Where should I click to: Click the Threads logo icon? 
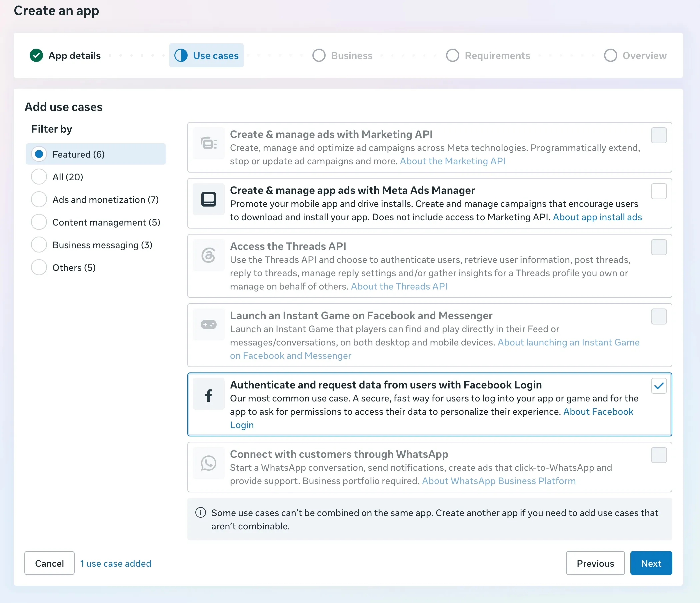coord(208,255)
